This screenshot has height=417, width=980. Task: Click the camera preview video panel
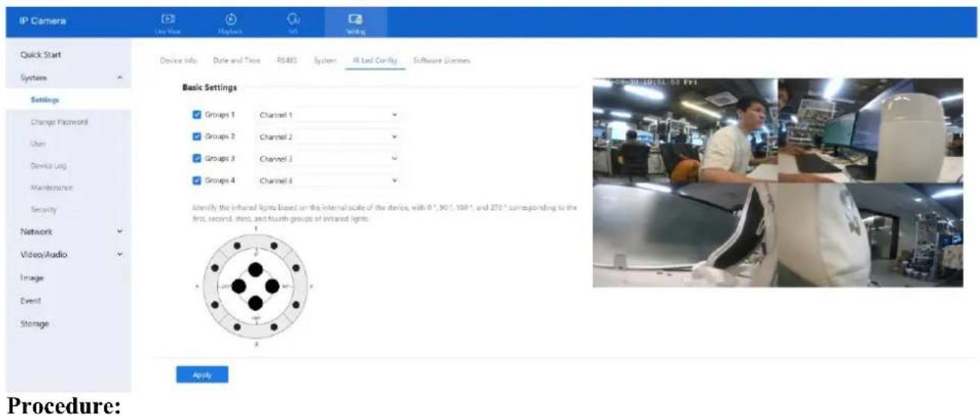(778, 182)
